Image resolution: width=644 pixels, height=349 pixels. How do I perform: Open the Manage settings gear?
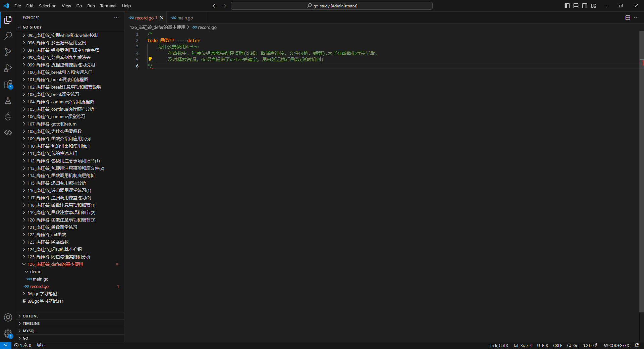click(8, 334)
